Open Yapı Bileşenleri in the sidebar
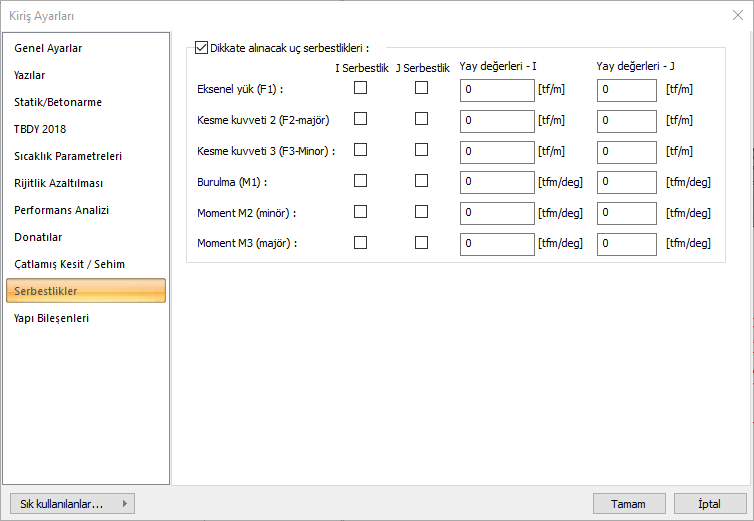The height and width of the screenshot is (521, 754). pyautogui.click(x=52, y=318)
